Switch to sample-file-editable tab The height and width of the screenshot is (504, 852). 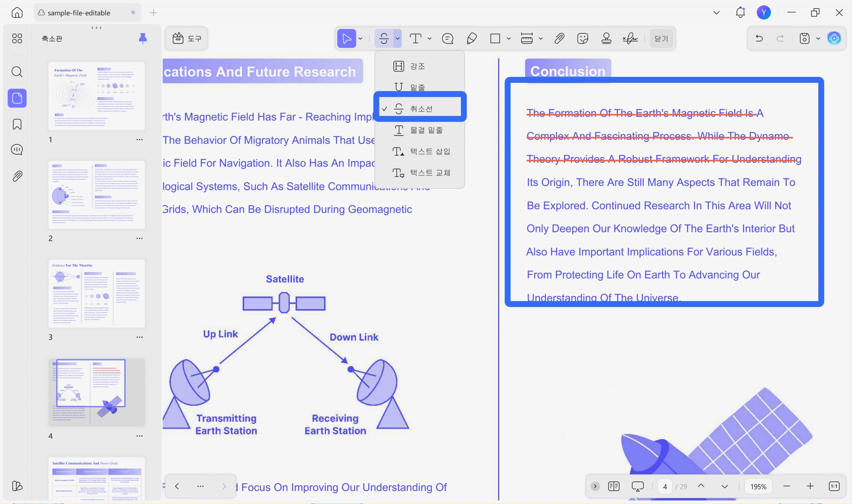[88, 13]
